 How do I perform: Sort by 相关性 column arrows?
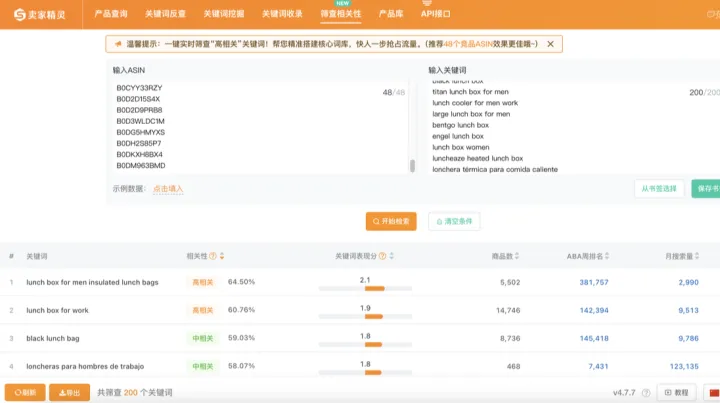tap(222, 256)
